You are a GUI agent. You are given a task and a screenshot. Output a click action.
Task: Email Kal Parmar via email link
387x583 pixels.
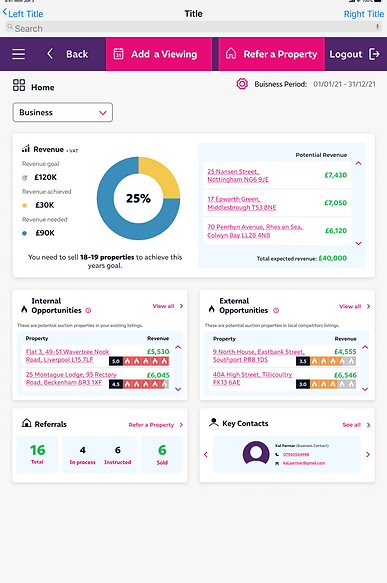[304, 463]
